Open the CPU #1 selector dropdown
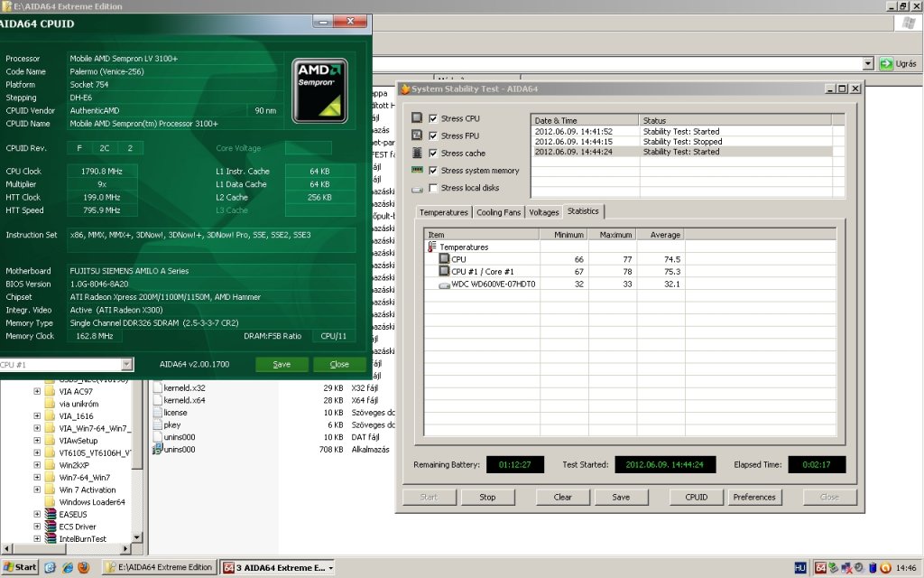The width and height of the screenshot is (924, 578). click(126, 365)
